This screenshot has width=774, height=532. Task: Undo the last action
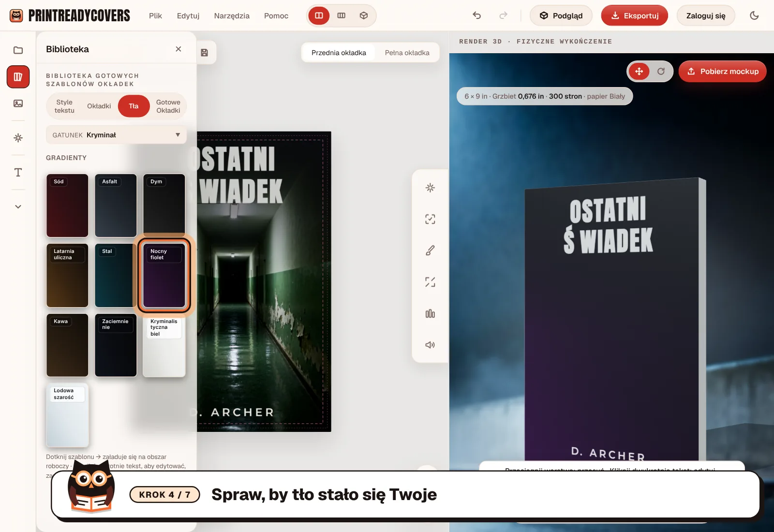[x=477, y=15]
